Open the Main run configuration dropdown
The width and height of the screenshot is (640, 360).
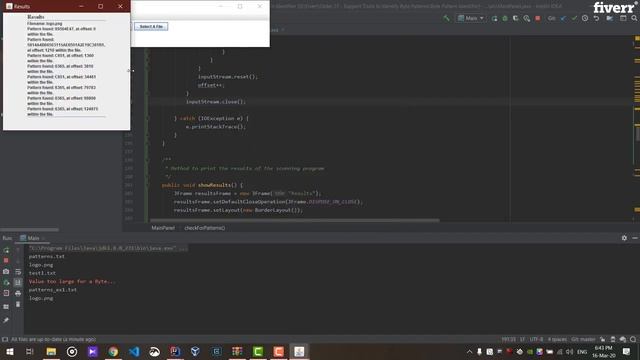471,18
